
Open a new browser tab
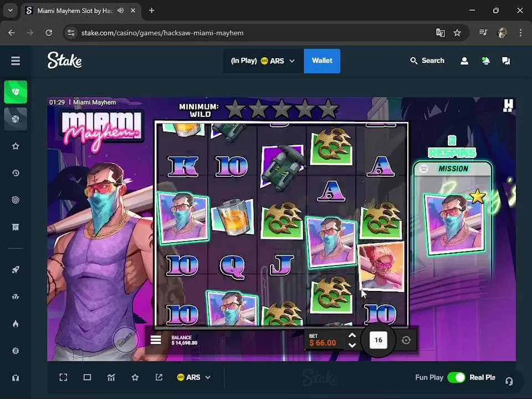click(x=152, y=11)
